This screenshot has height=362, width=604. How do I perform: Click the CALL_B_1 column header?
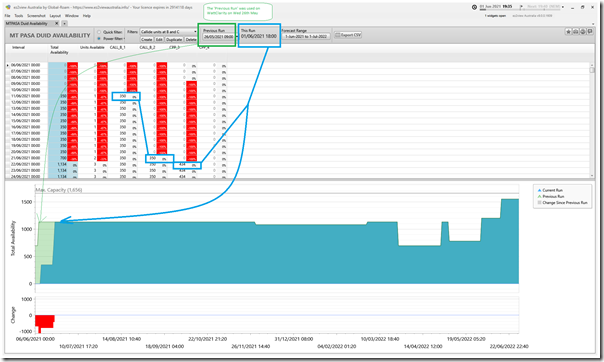[x=117, y=48]
